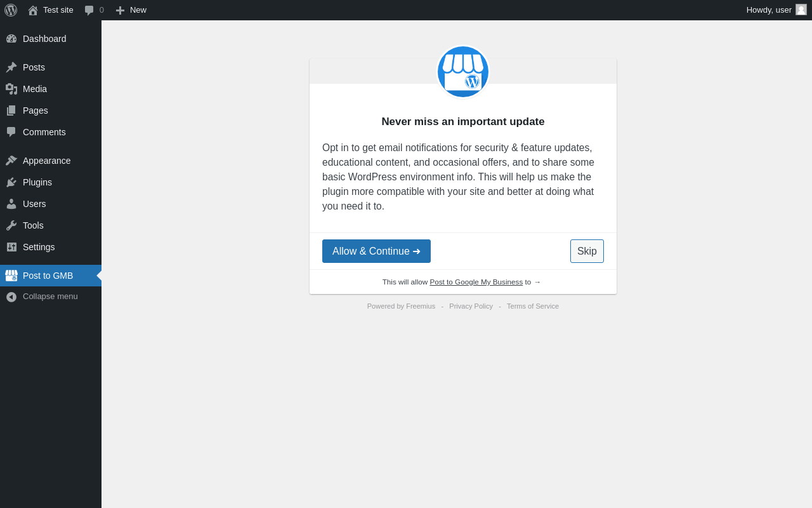Open Post to Google My Business link
The height and width of the screenshot is (508, 812).
coord(476,282)
